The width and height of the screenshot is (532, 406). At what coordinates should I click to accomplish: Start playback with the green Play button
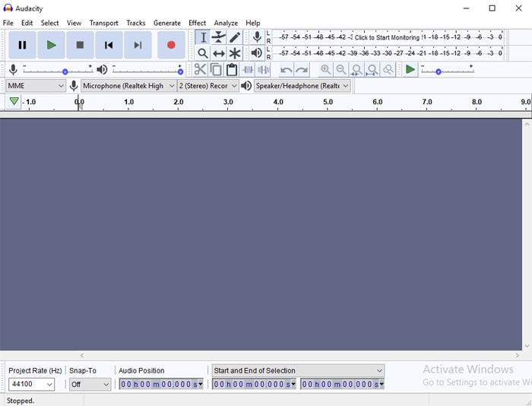point(51,45)
